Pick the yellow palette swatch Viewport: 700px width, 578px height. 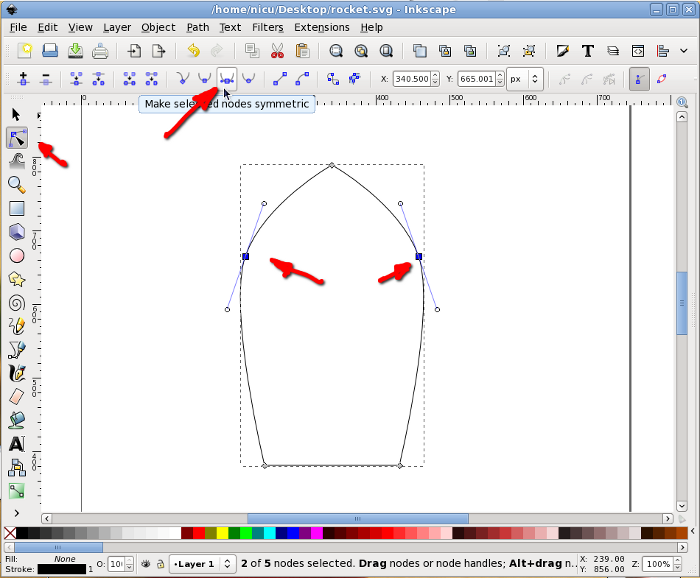pyautogui.click(x=222, y=533)
